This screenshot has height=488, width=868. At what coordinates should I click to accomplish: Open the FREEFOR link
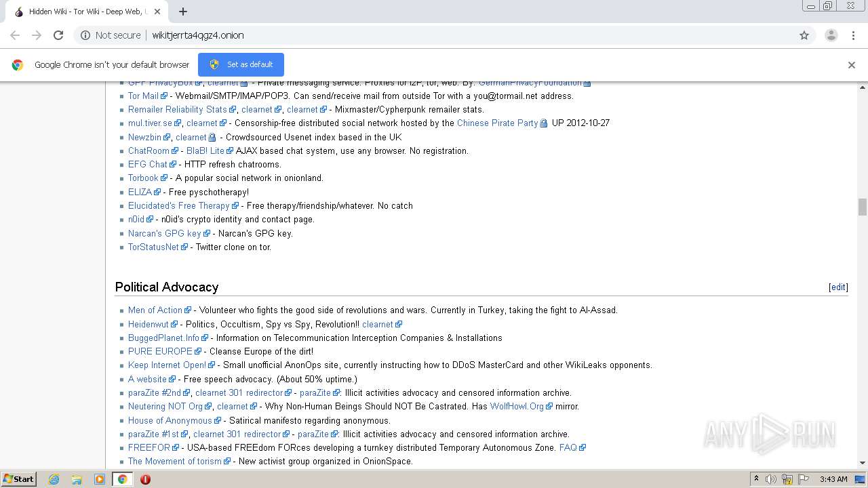click(x=149, y=447)
